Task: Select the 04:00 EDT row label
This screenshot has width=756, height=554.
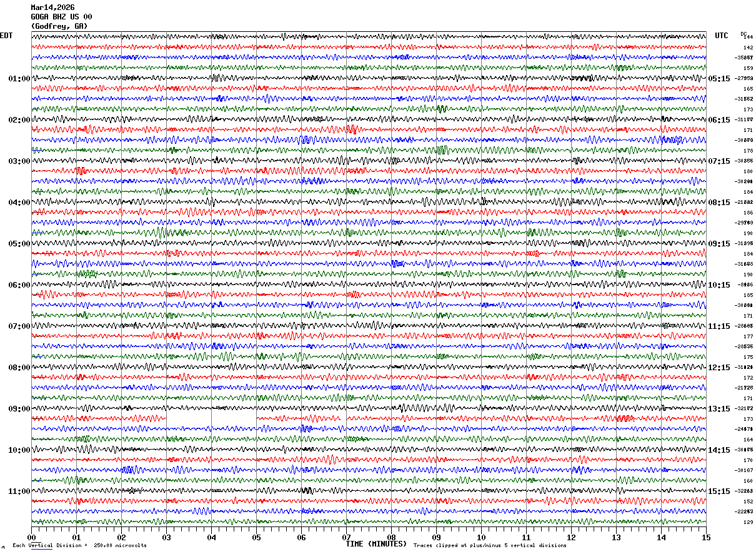Action: [19, 203]
